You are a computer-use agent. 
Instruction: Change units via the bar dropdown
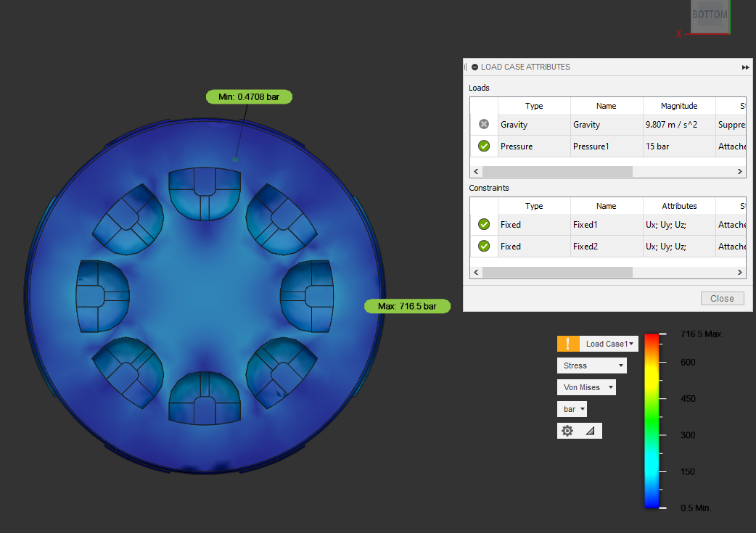coord(572,409)
